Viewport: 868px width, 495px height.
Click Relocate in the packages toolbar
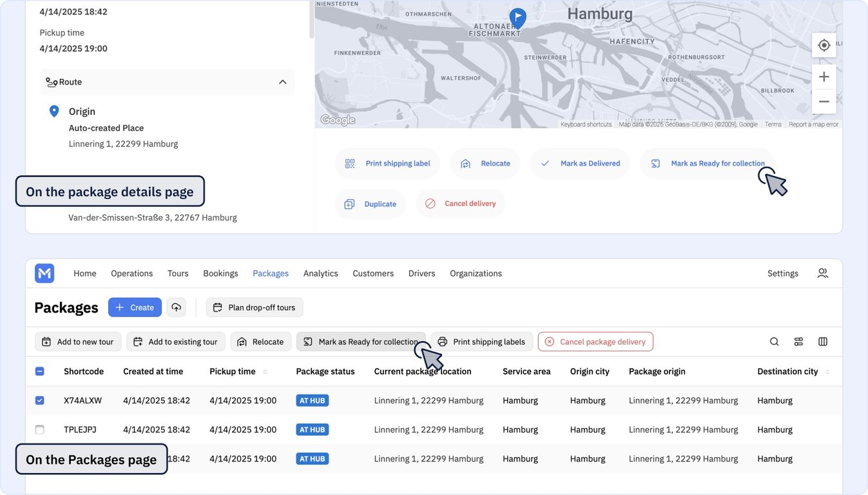[261, 342]
